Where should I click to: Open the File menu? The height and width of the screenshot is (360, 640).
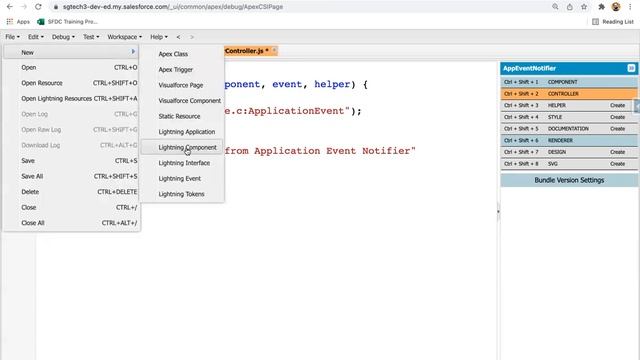click(12, 37)
